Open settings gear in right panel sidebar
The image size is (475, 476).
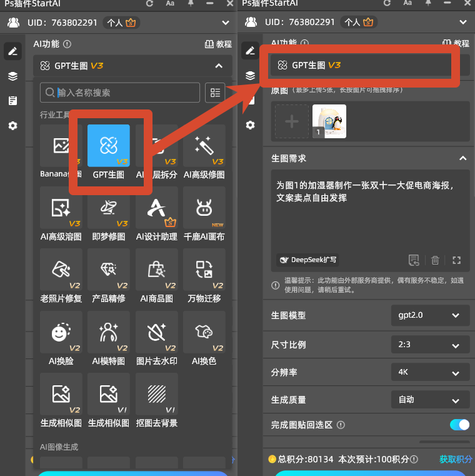(250, 125)
